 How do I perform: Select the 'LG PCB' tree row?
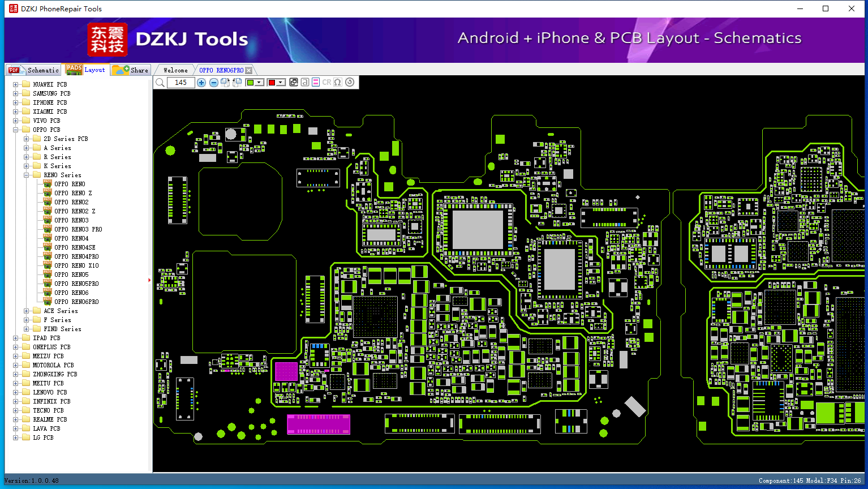43,437
